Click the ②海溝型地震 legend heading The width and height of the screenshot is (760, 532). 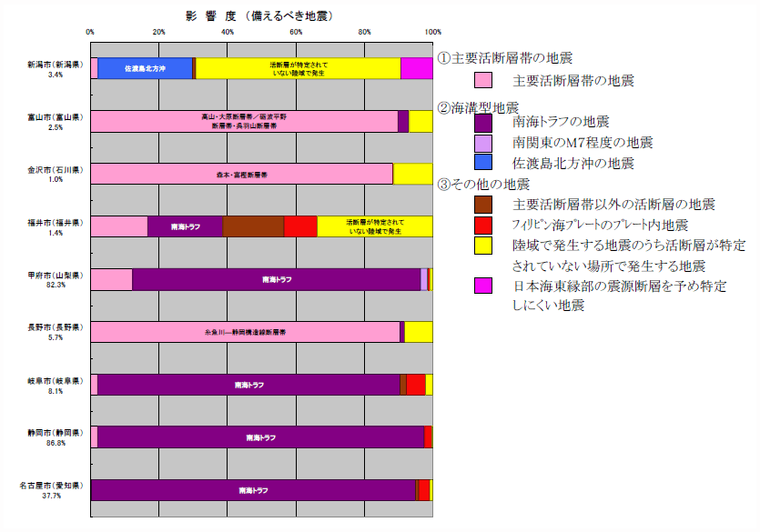click(x=478, y=107)
